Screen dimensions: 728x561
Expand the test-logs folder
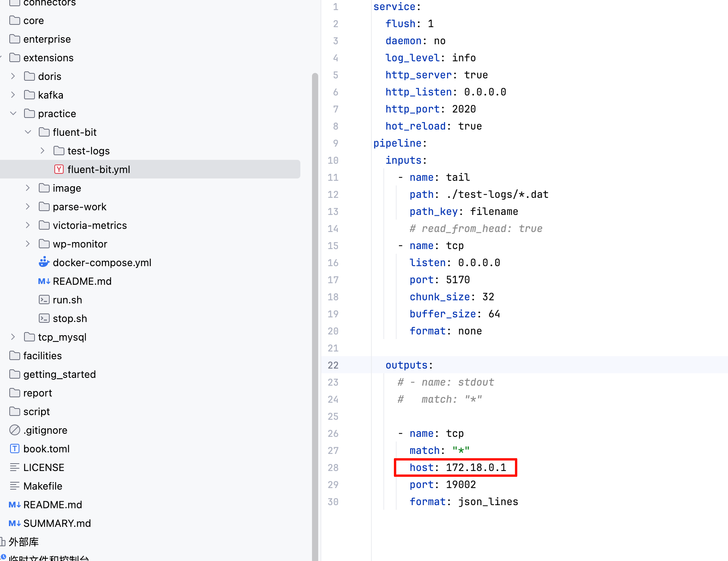(43, 151)
